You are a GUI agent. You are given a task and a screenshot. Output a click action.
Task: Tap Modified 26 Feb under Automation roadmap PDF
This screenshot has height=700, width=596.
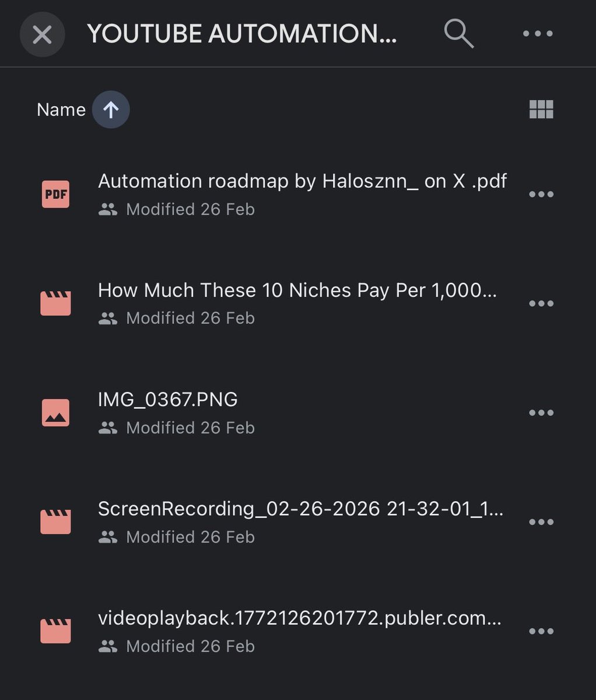[x=191, y=209]
